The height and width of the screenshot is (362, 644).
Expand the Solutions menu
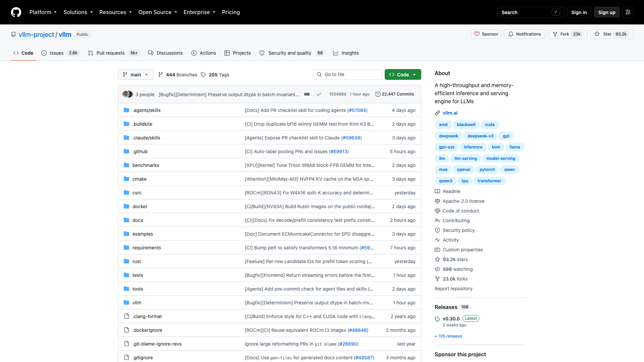pyautogui.click(x=78, y=12)
